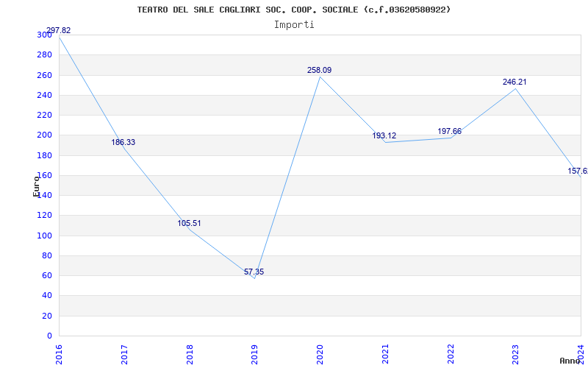Click the 2021 x-axis label
This screenshot has width=588, height=368.
(385, 355)
